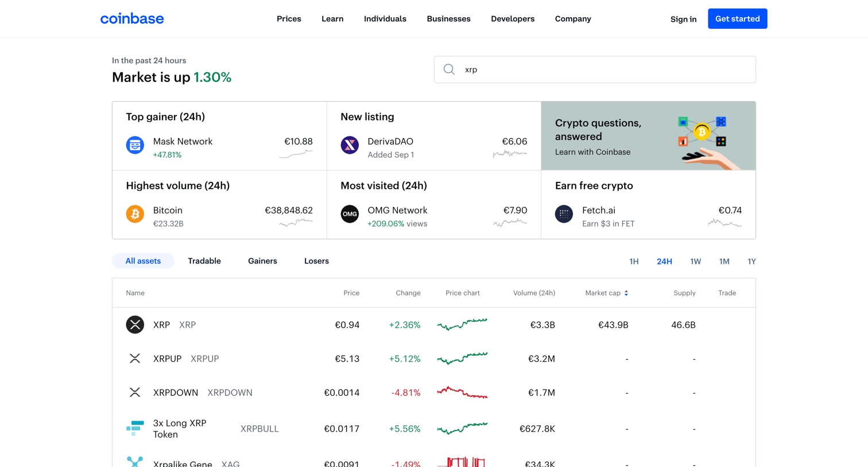Click the XRPDOWN asset name

176,392
